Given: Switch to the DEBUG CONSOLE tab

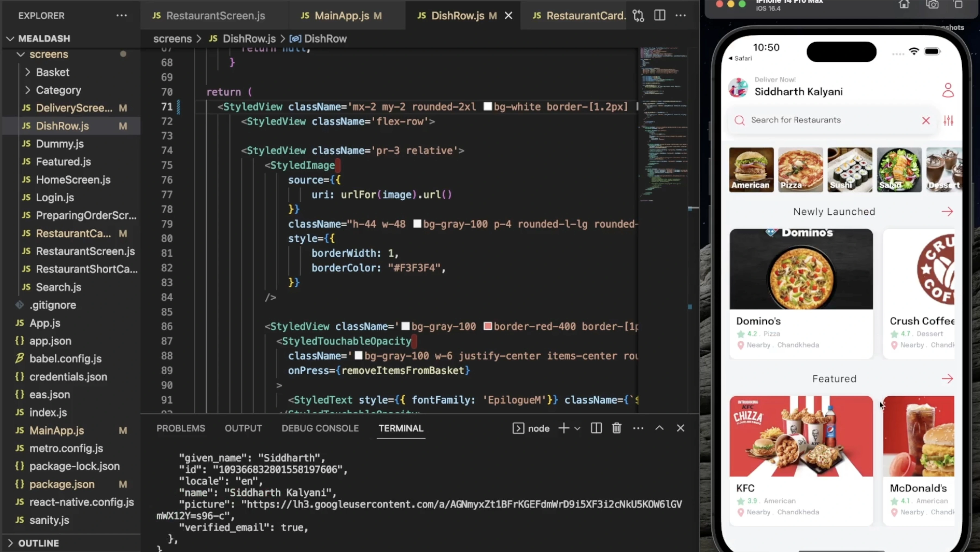Looking at the screenshot, I should [320, 428].
